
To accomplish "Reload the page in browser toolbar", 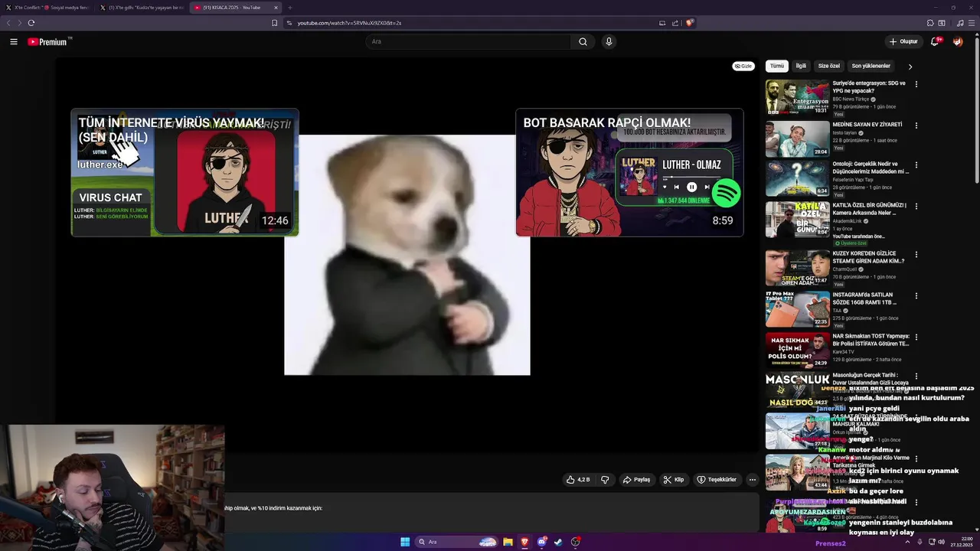I will coord(31,23).
